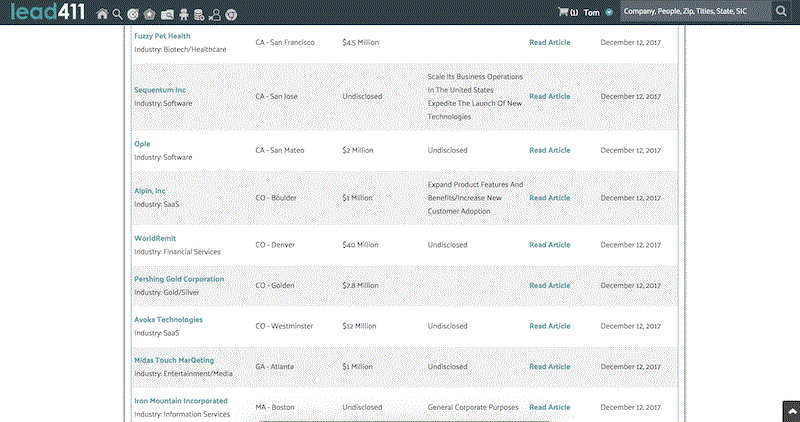This screenshot has height=422, width=800.
Task: Click the lead411 logo
Action: (46, 13)
